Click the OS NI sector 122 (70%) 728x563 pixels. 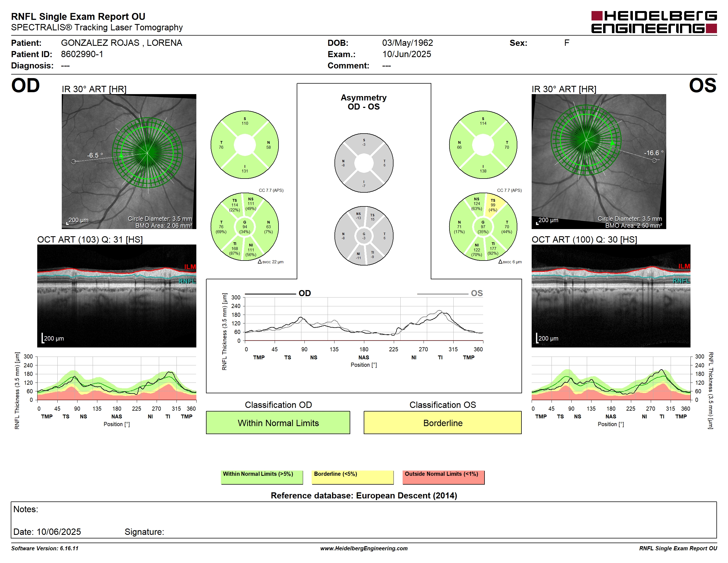coord(477,250)
